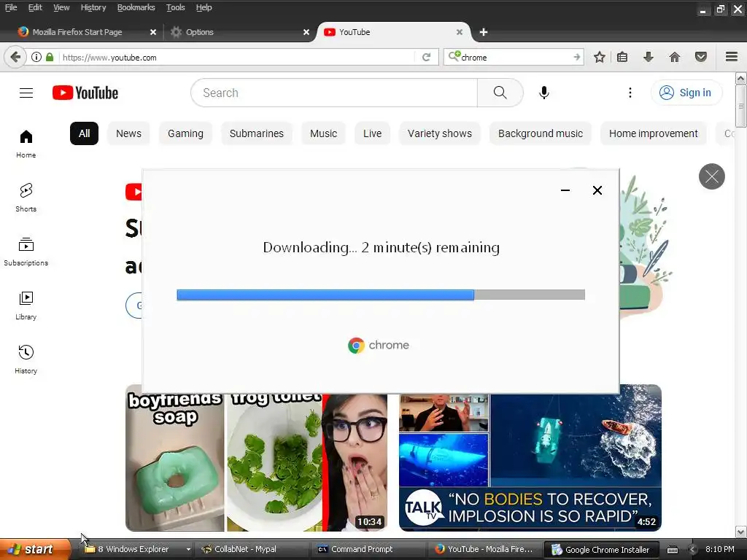Image resolution: width=747 pixels, height=560 pixels.
Task: Open the Pocket icon in toolbar
Action: [701, 57]
